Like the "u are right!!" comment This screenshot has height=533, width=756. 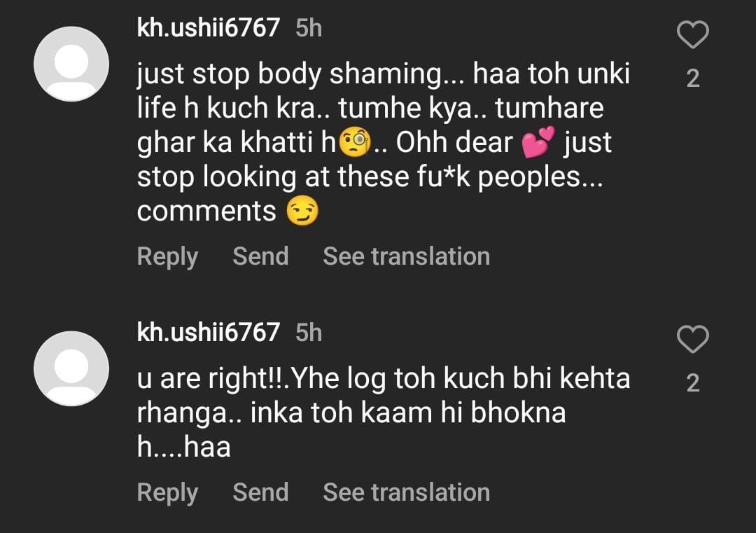click(692, 340)
